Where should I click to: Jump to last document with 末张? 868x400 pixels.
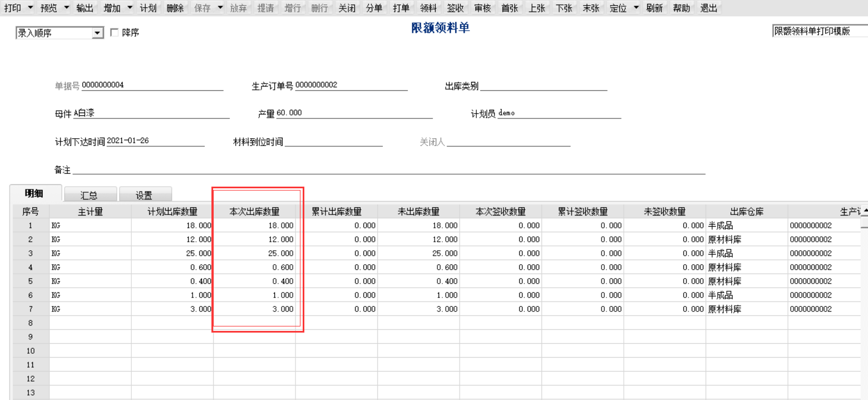(591, 8)
